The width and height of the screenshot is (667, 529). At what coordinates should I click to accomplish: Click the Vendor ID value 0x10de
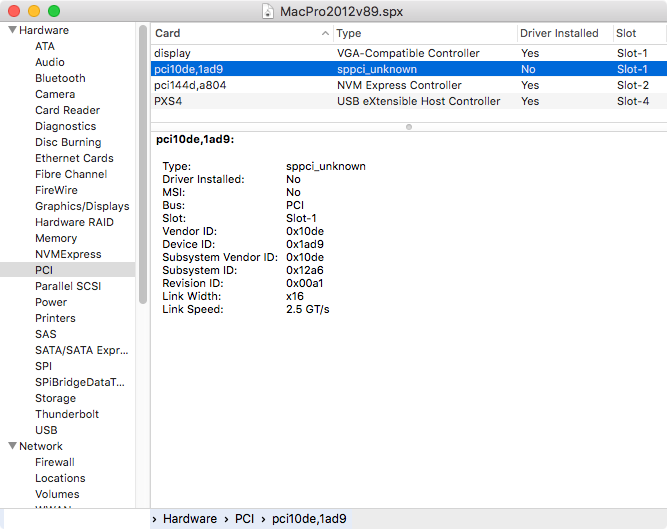coord(305,231)
